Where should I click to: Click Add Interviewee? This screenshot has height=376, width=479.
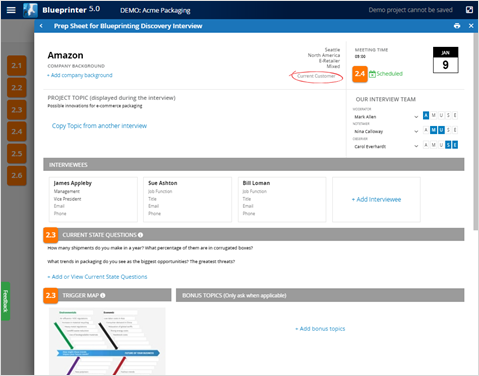(x=376, y=199)
